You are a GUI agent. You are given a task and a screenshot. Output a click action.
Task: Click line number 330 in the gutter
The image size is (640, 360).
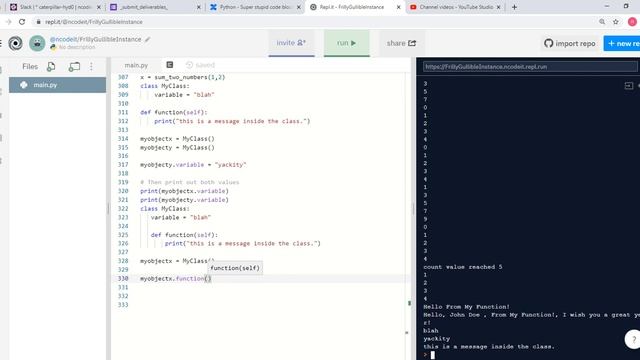123,278
